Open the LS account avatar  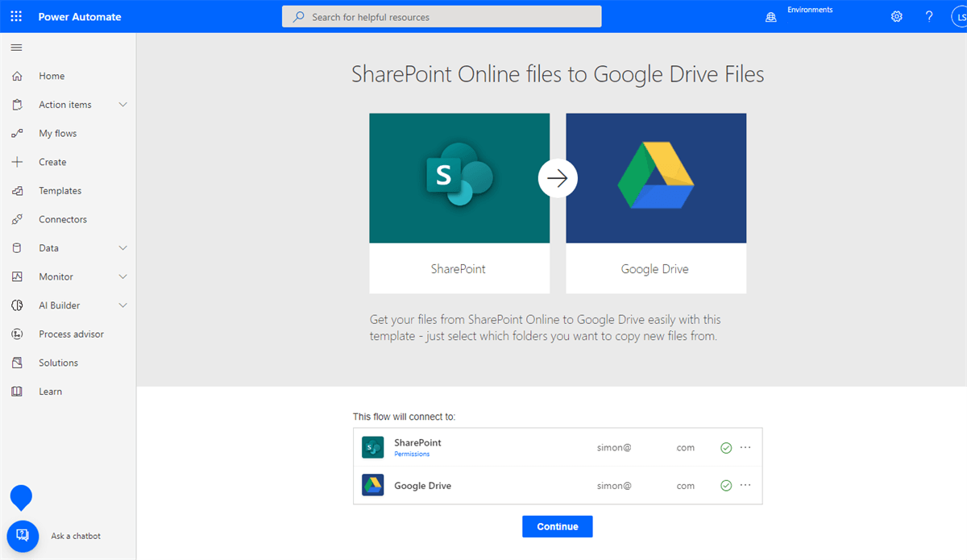coord(958,16)
